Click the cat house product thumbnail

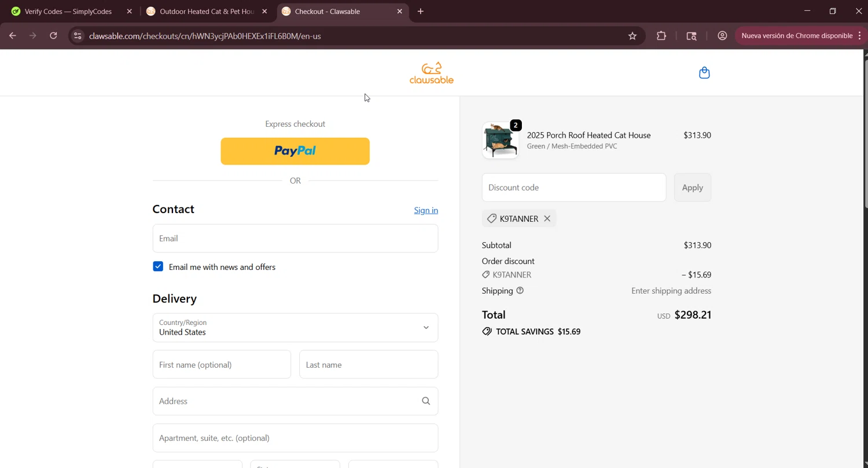(x=500, y=140)
